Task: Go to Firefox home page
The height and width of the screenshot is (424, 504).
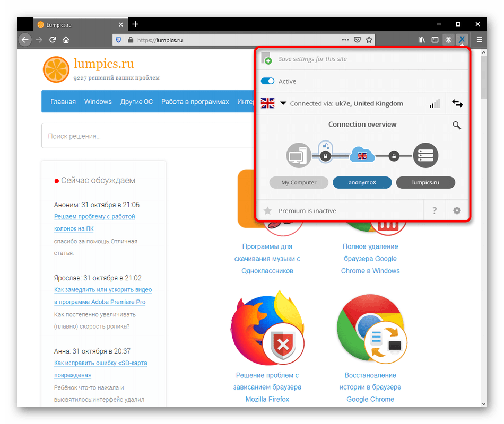Action: click(x=66, y=40)
